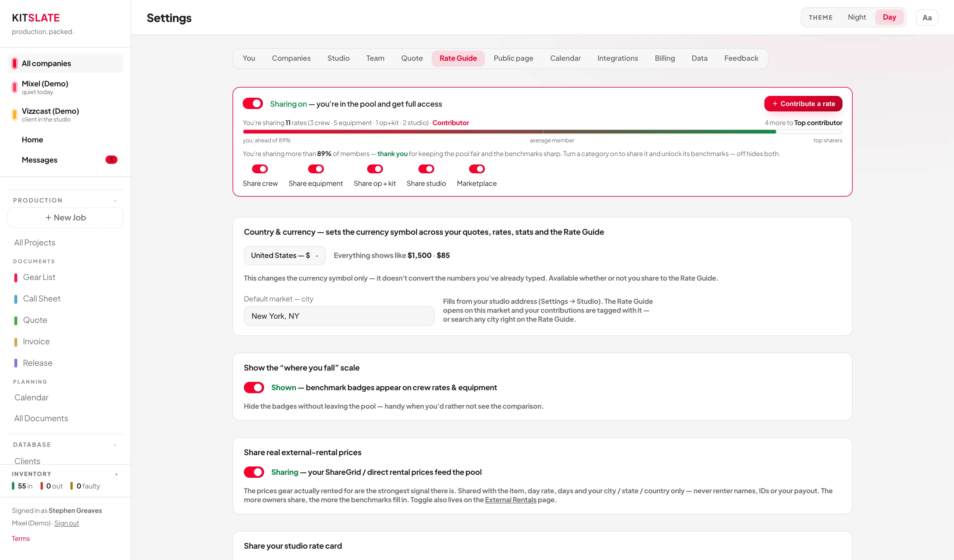This screenshot has height=560, width=954.
Task: Click the blue Call Sheet marker icon
Action: click(16, 299)
